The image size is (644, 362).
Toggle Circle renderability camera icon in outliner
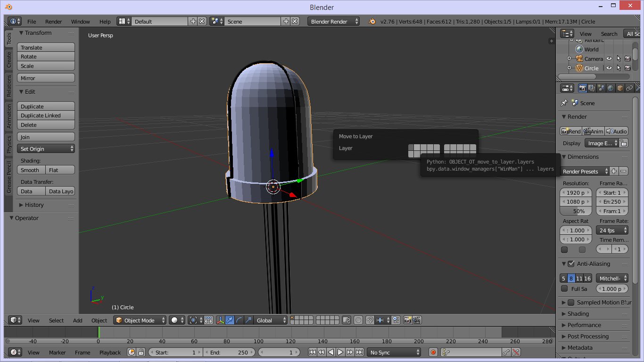point(627,68)
